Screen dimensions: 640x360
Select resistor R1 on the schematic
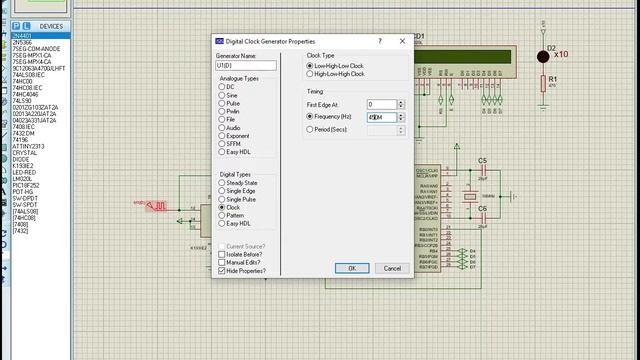tap(543, 84)
